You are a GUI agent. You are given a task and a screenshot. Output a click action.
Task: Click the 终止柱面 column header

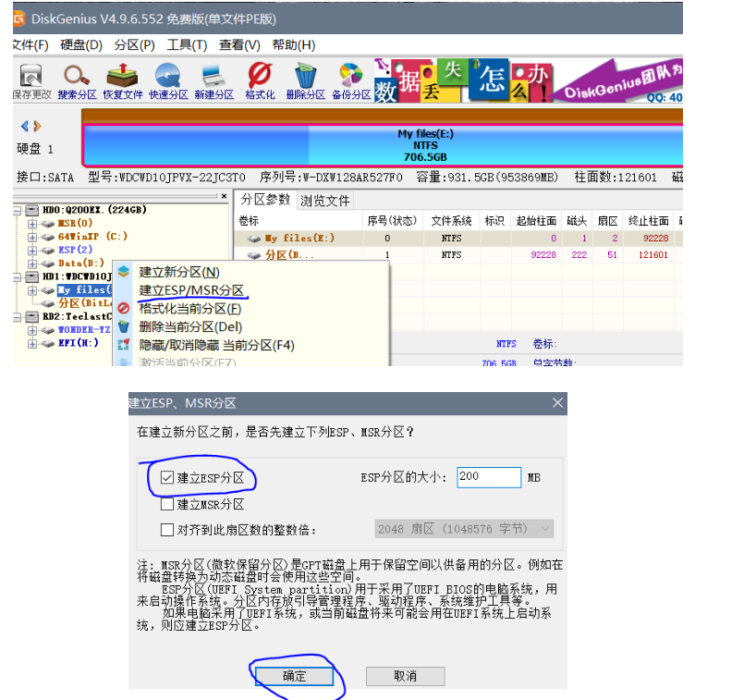[648, 221]
